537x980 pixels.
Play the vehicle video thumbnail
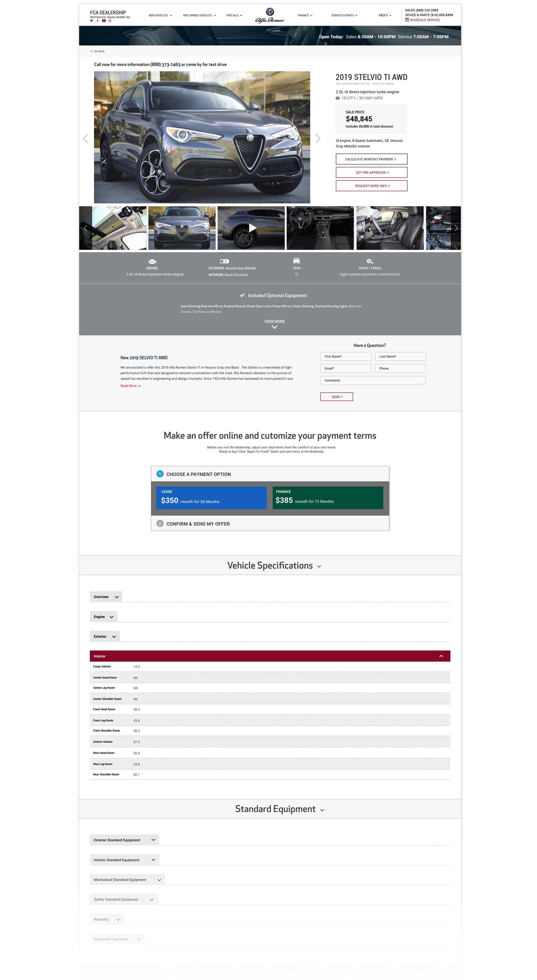(252, 228)
